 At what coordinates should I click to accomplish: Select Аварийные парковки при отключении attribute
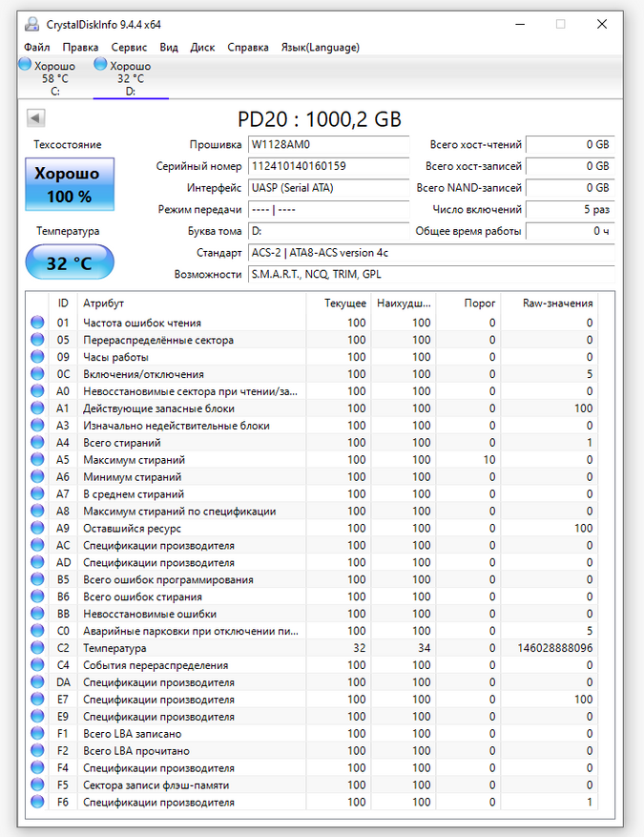[x=191, y=631]
